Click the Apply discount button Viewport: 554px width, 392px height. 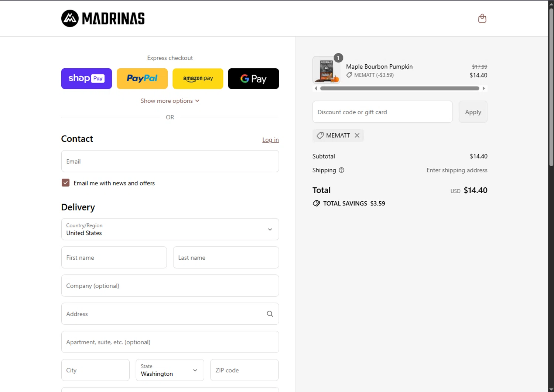473,112
